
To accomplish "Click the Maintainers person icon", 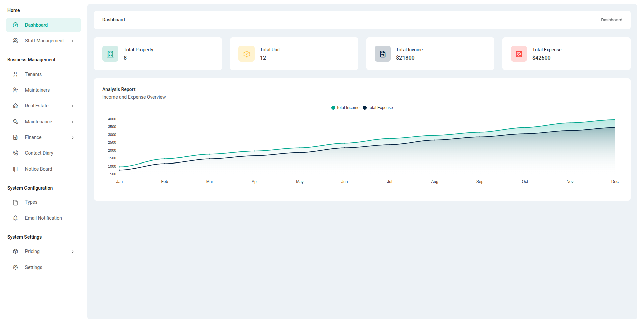I will point(15,90).
